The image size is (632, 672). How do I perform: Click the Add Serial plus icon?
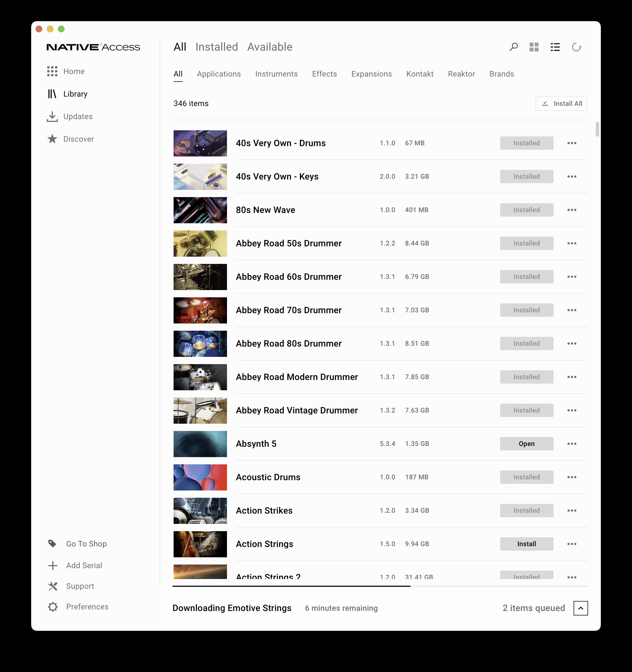53,566
